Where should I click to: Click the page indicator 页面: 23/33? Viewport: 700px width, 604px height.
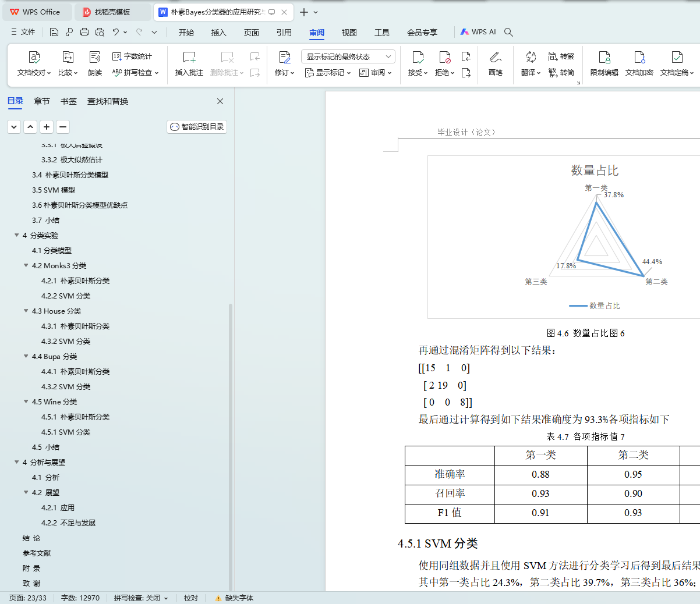28,598
